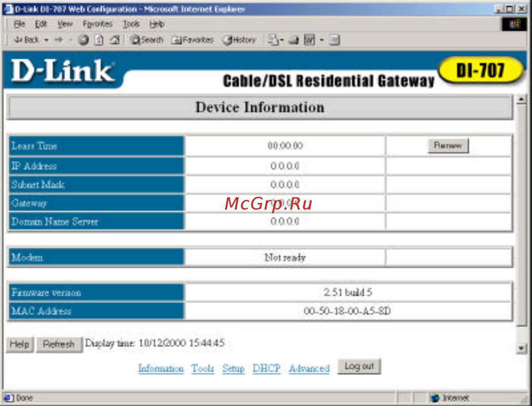Viewport: 532px width, 406px height.
Task: Select the Modem status 'Not ready'
Action: tap(285, 257)
